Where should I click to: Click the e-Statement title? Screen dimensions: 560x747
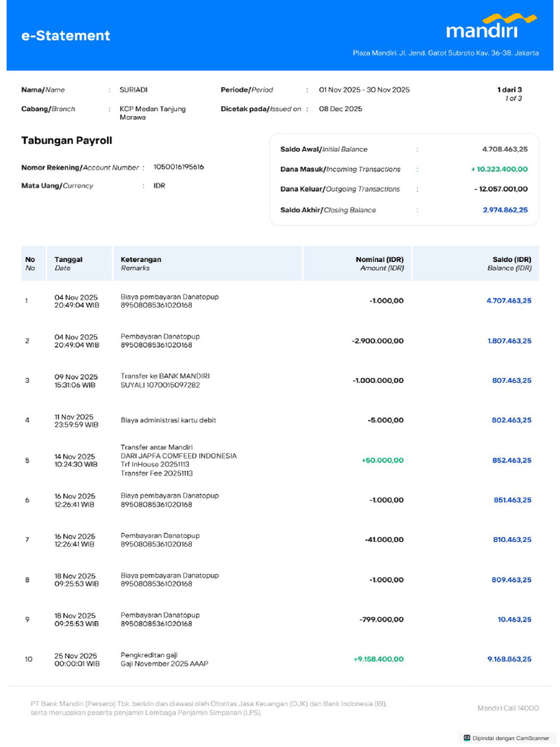(x=66, y=36)
